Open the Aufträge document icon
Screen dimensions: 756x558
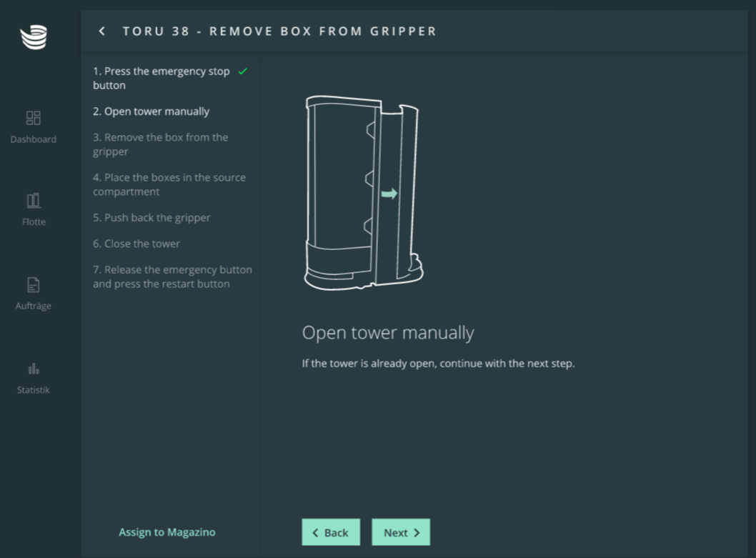(34, 285)
